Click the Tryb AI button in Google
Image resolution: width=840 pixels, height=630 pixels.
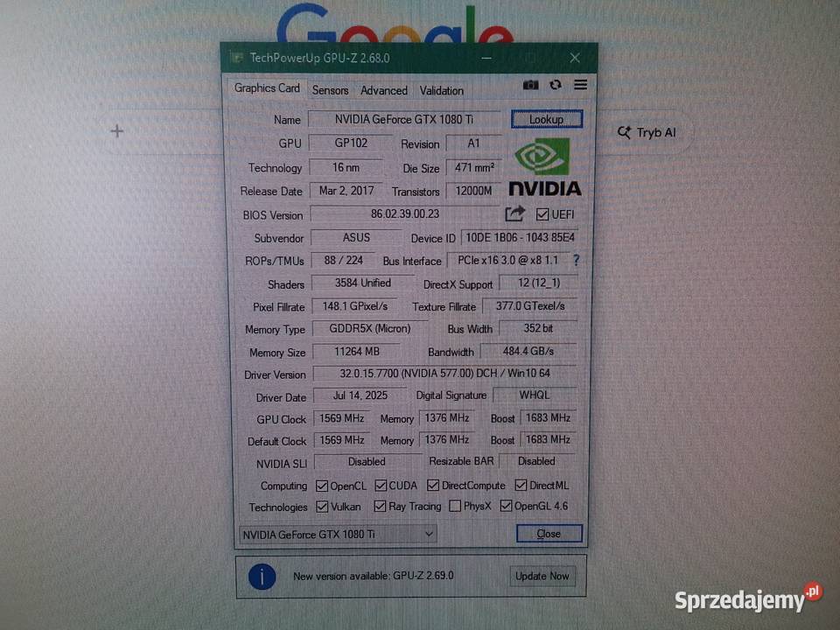[647, 132]
